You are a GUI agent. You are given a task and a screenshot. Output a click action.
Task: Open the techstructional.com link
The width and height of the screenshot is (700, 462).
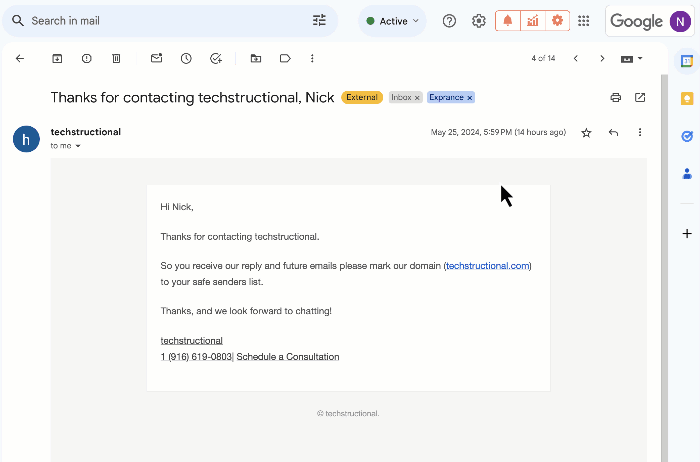[488, 266]
